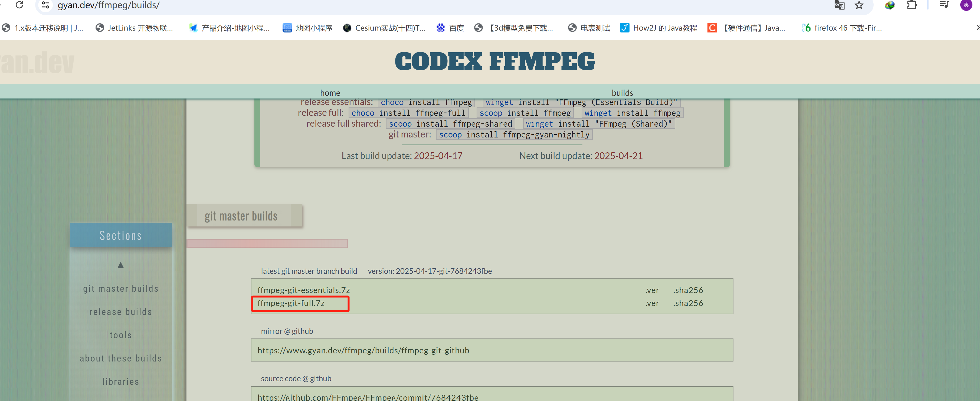Open .ver link for ffmpeg-git-essentials
Screen dimensions: 980x401
[652, 290]
